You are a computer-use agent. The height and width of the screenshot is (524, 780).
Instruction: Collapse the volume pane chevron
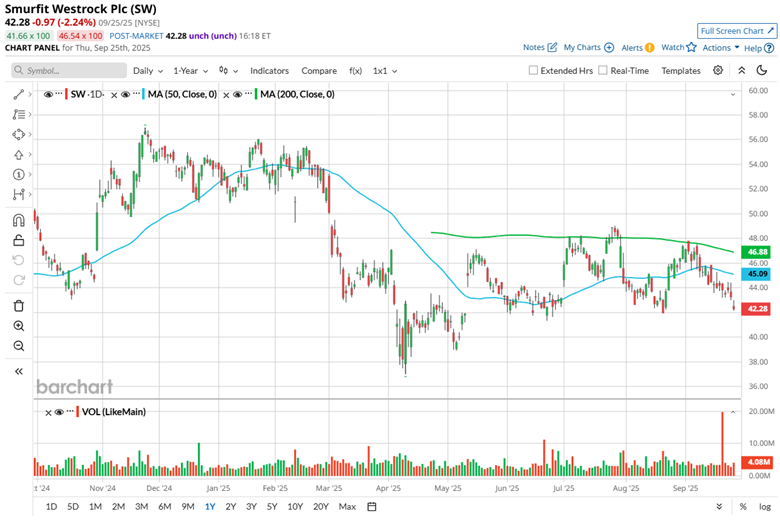click(733, 412)
